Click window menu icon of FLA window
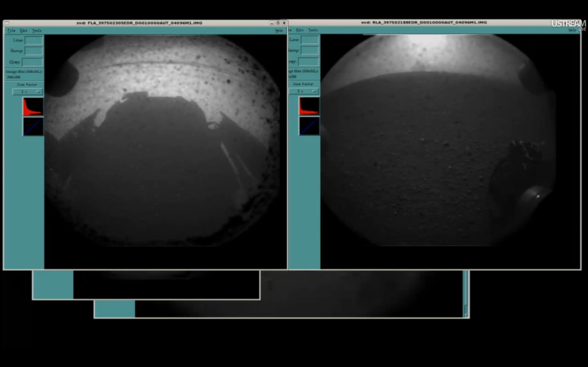 click(x=7, y=23)
